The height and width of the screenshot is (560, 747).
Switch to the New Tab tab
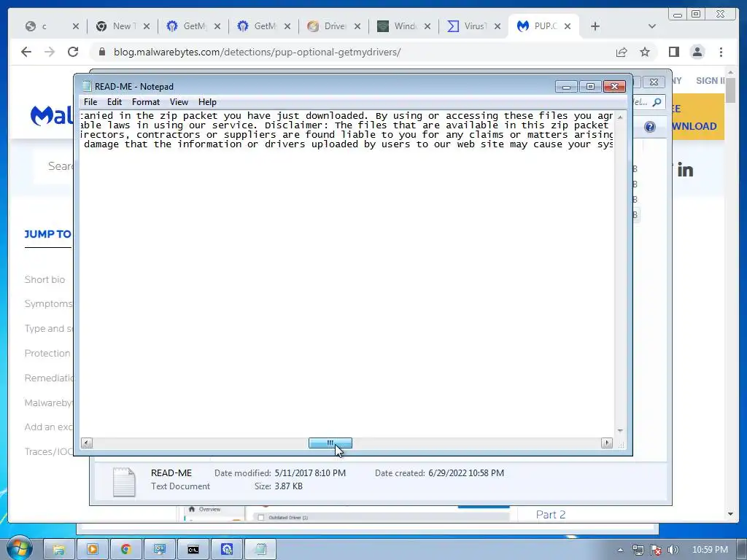(x=116, y=26)
